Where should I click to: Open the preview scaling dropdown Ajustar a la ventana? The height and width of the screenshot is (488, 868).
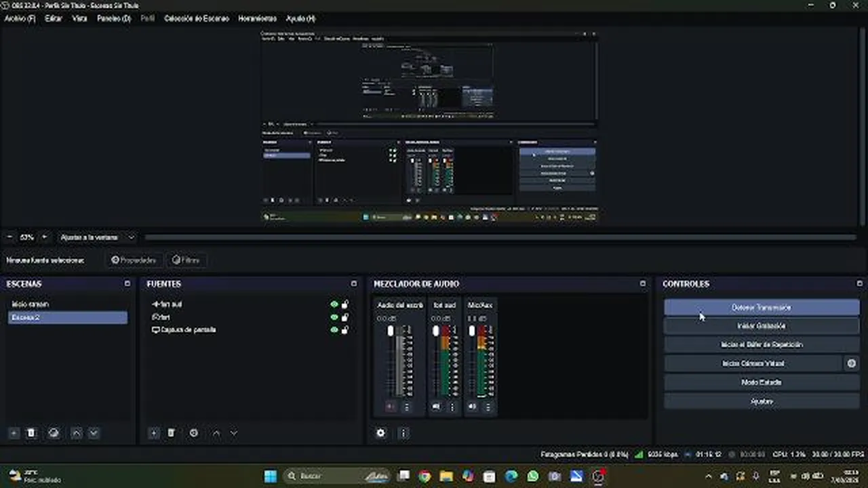tap(97, 237)
